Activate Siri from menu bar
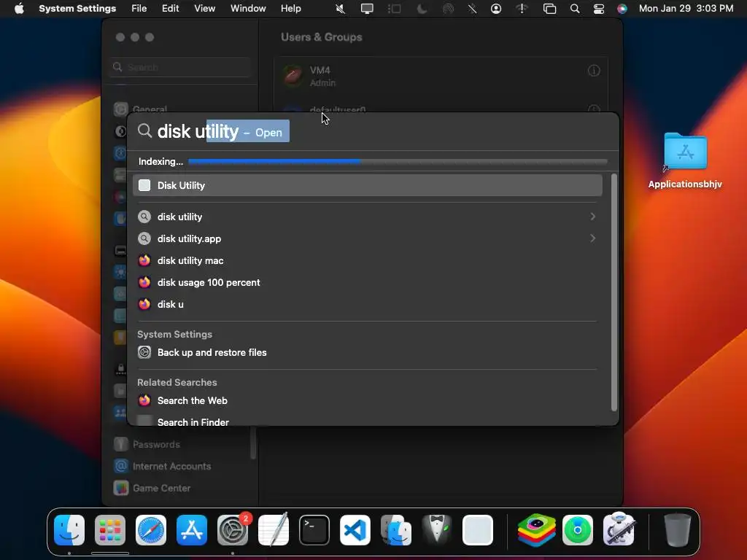This screenshot has width=747, height=560. pyautogui.click(x=622, y=9)
